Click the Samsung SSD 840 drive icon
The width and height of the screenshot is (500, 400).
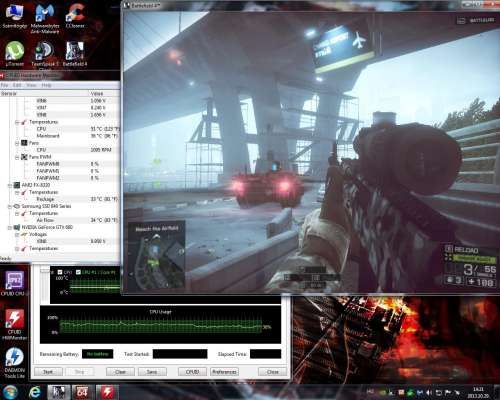point(17,206)
